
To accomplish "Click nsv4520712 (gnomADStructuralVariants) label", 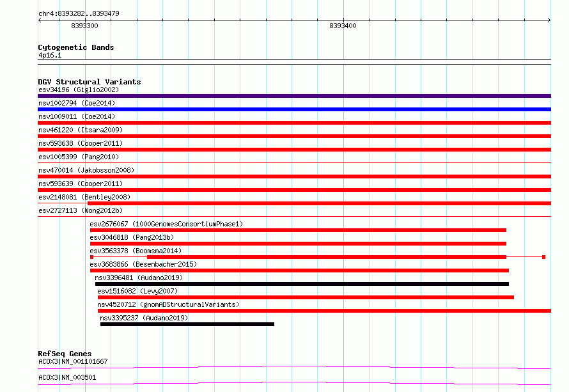I will pyautogui.click(x=168, y=304).
